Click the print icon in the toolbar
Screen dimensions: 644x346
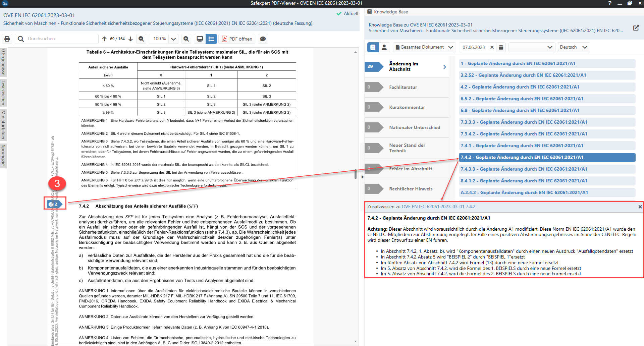point(7,39)
